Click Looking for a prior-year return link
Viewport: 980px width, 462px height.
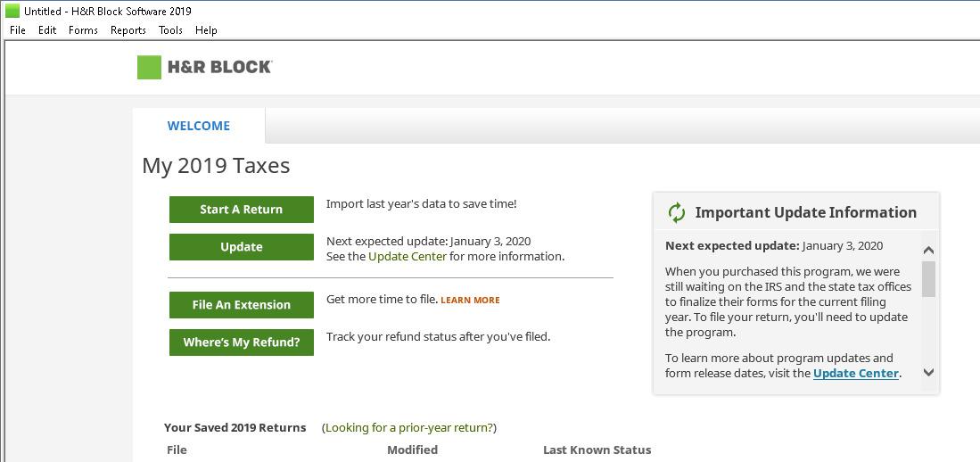pyautogui.click(x=409, y=427)
